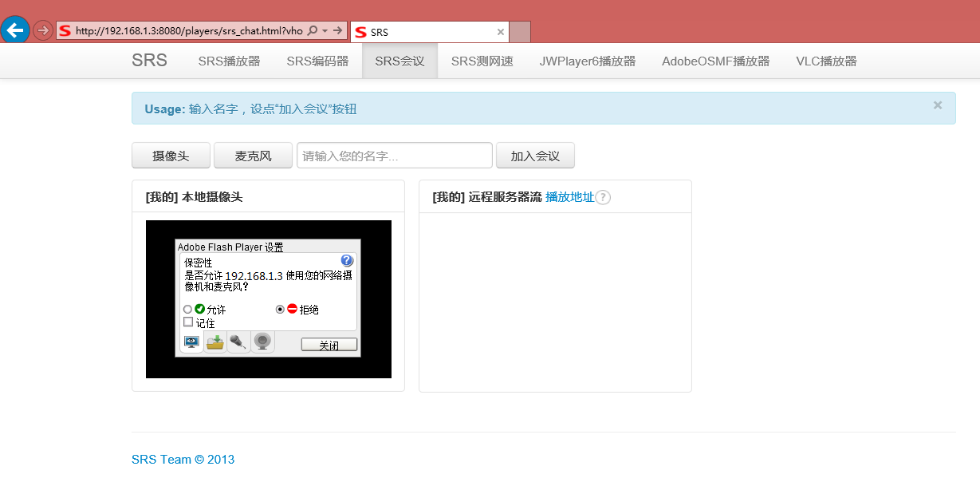Click the 摄像头 camera button
This screenshot has width=980, height=486.
tap(171, 156)
